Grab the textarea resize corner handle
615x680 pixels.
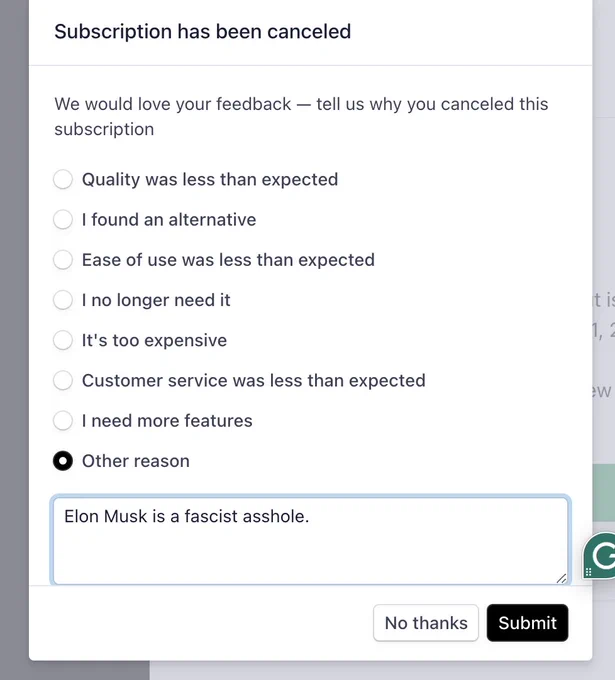click(x=561, y=578)
